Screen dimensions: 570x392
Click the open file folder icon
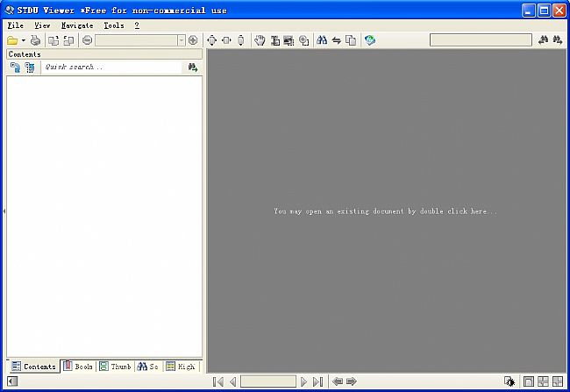tap(12, 40)
